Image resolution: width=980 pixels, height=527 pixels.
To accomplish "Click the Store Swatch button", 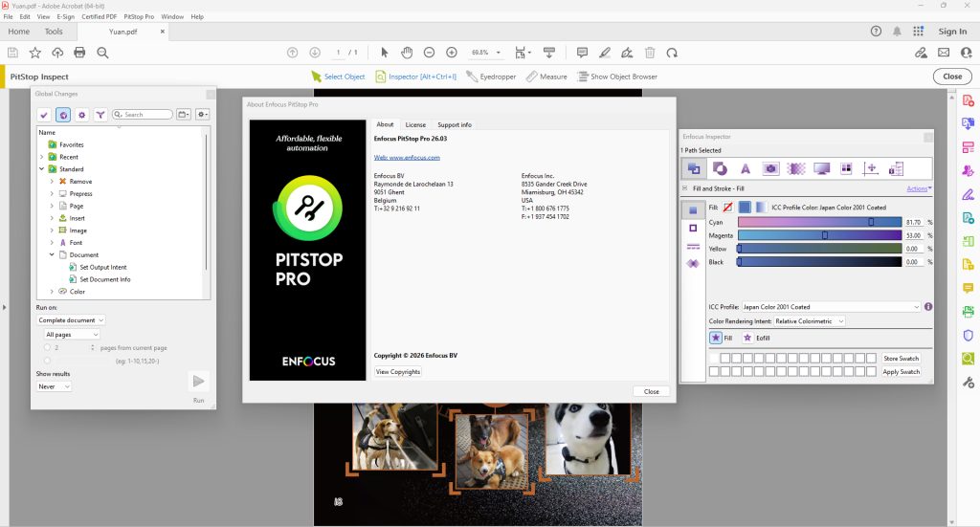I will point(901,359).
